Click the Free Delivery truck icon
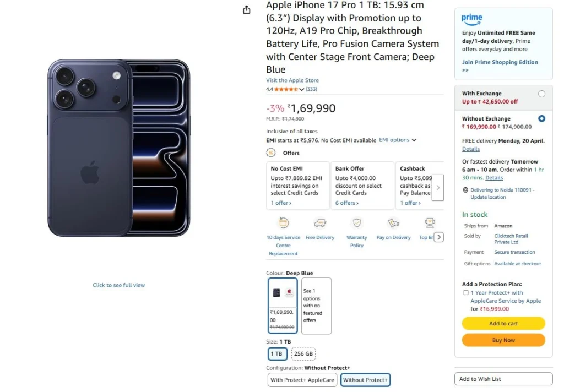 coord(320,223)
